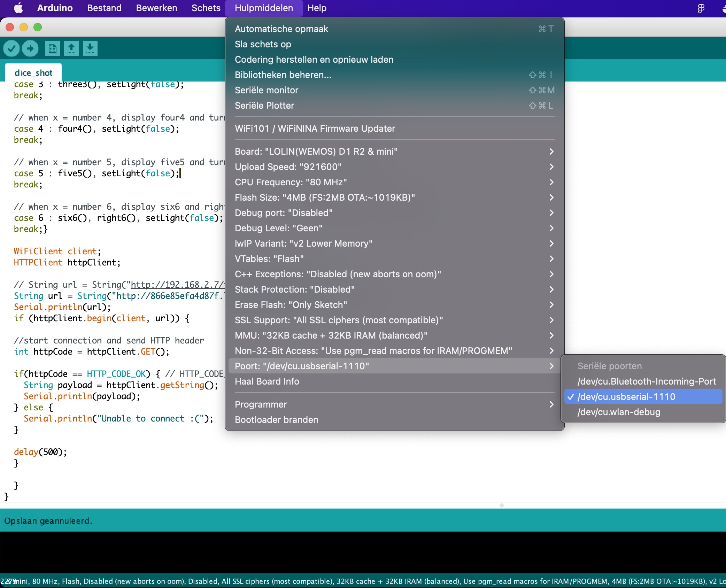Click the Verify checkmark toolbar icon
The width and height of the screenshot is (726, 588).
[x=11, y=48]
